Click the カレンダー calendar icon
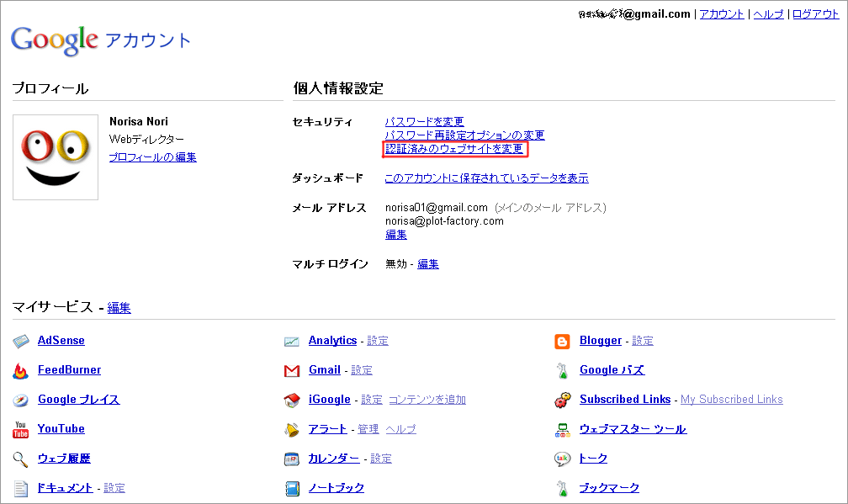The image size is (848, 504). (x=291, y=459)
